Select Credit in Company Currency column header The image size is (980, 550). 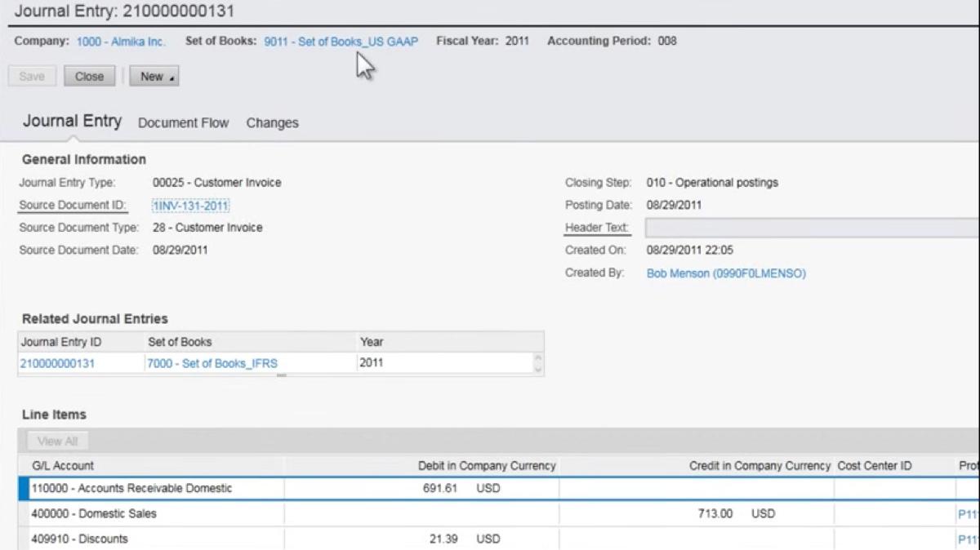click(697, 466)
